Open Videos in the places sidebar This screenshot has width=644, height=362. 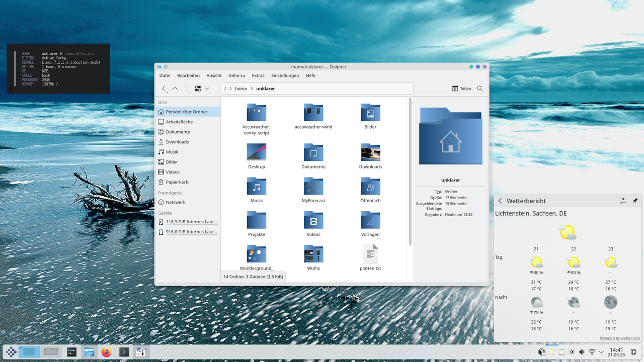[188, 172]
